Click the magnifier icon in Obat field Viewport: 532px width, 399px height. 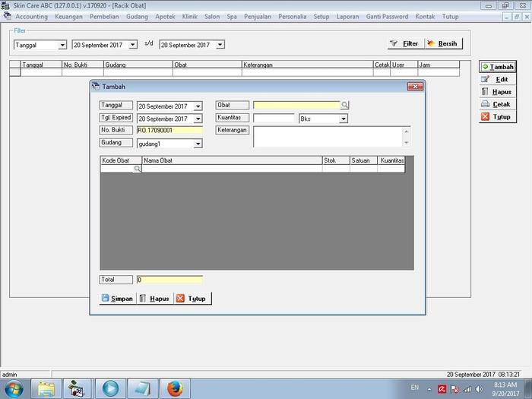tap(344, 106)
